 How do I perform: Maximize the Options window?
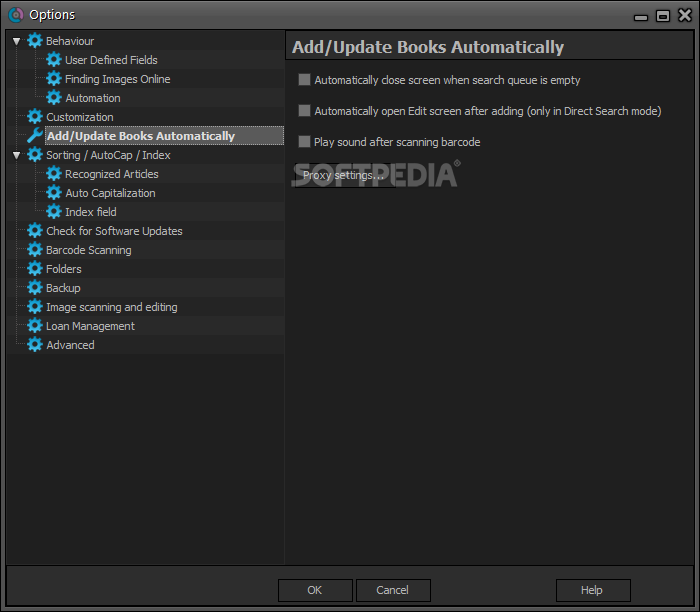click(662, 16)
